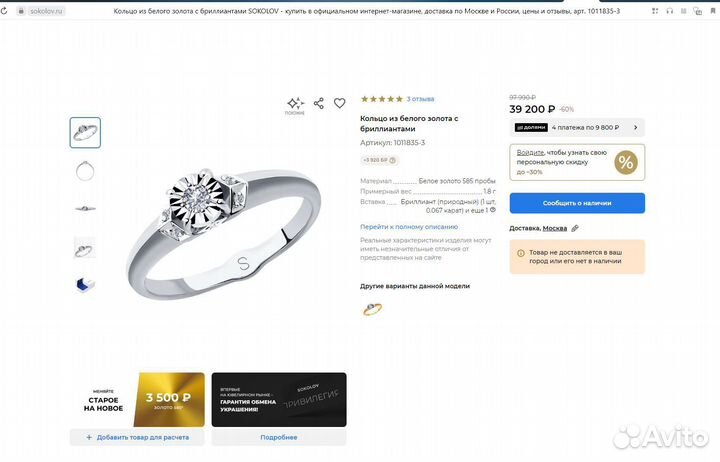Show the blue gift box thumbnail

(85, 284)
